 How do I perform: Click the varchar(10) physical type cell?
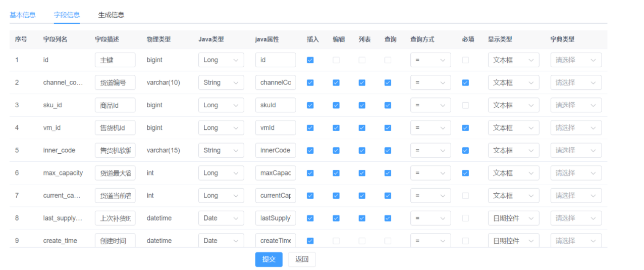click(163, 82)
